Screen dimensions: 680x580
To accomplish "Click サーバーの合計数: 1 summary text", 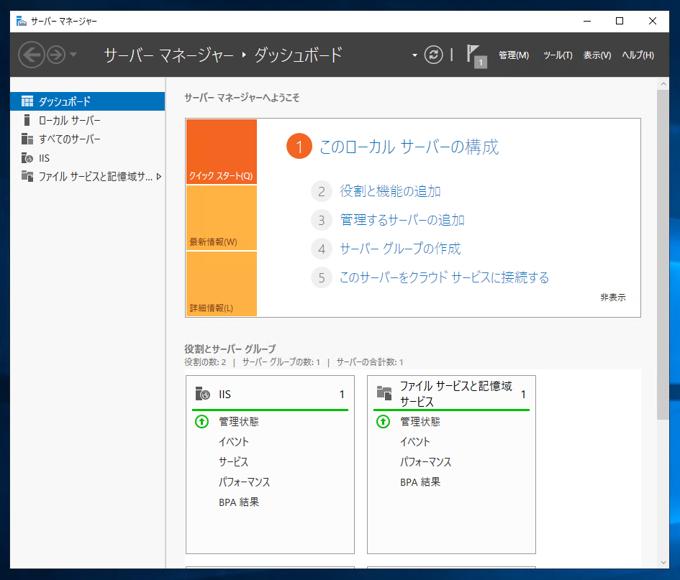I will 370,362.
